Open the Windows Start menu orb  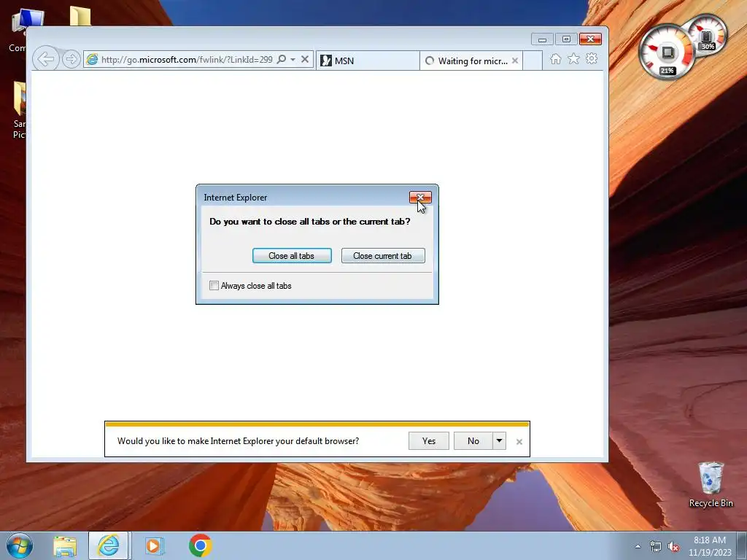tap(20, 545)
